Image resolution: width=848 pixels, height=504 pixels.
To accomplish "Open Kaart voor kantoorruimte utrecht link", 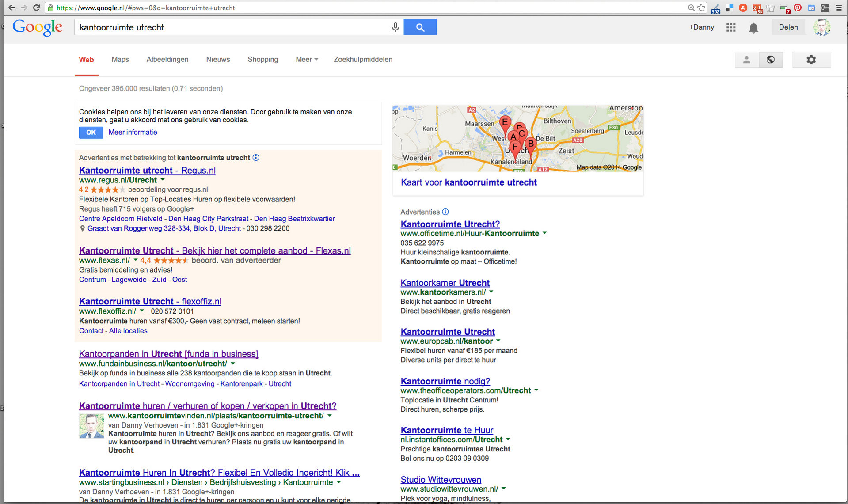I will [469, 182].
